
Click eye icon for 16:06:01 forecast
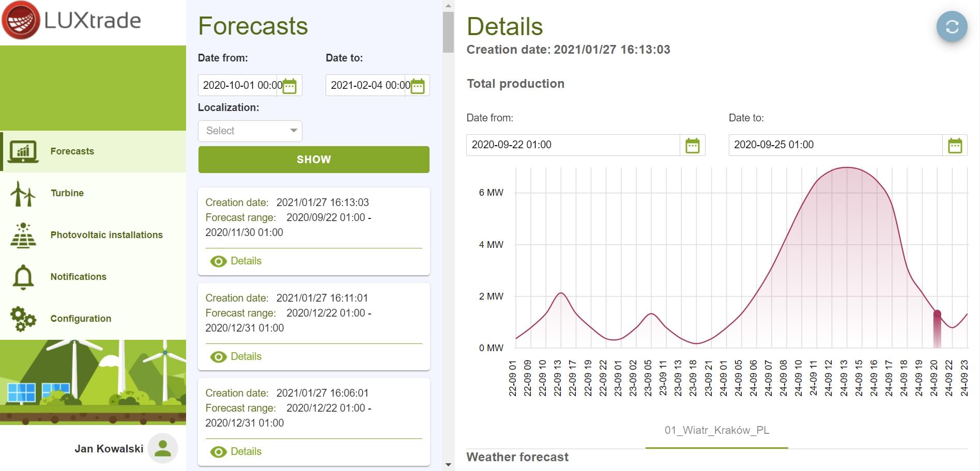[x=218, y=452]
